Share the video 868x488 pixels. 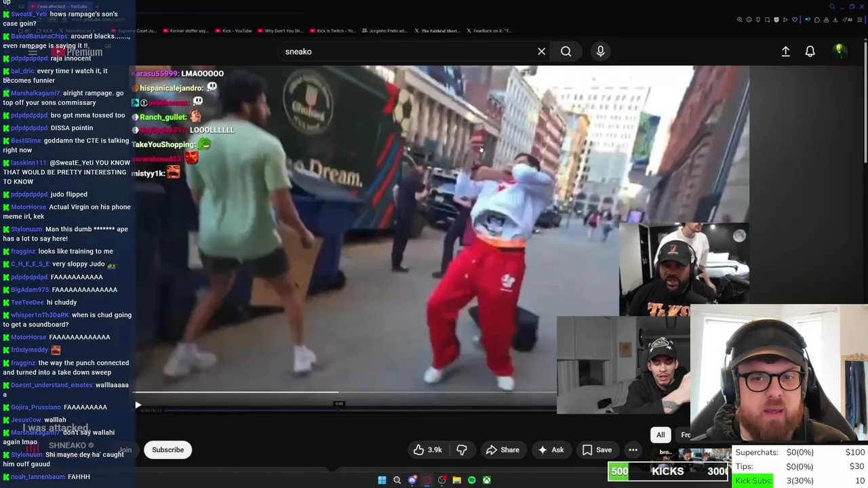click(x=502, y=450)
